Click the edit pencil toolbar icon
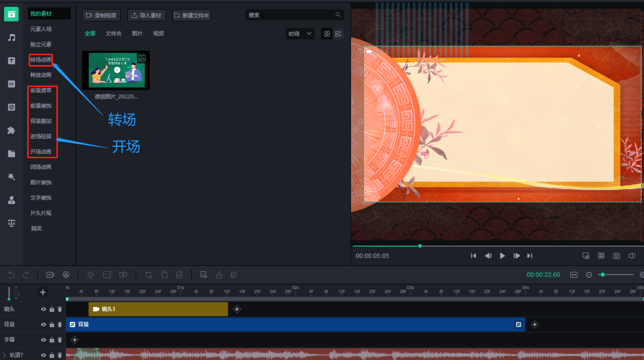The height and width of the screenshot is (360, 644). [234, 275]
